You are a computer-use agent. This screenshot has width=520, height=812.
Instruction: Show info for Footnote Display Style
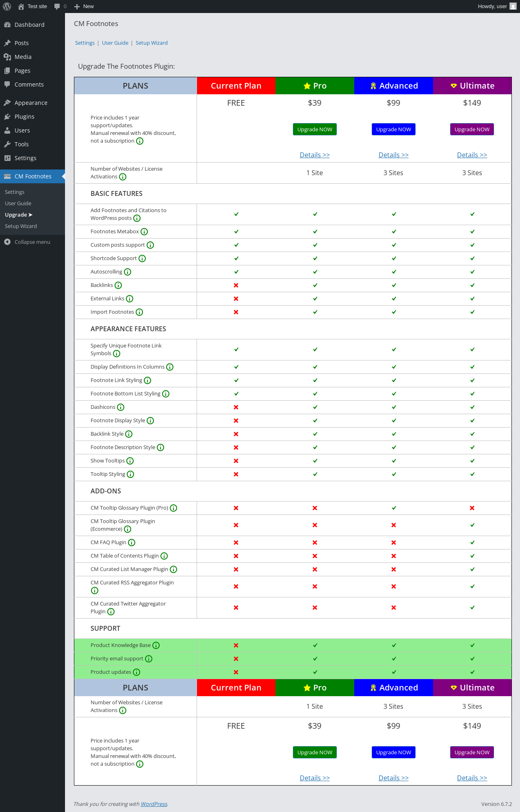(x=150, y=421)
